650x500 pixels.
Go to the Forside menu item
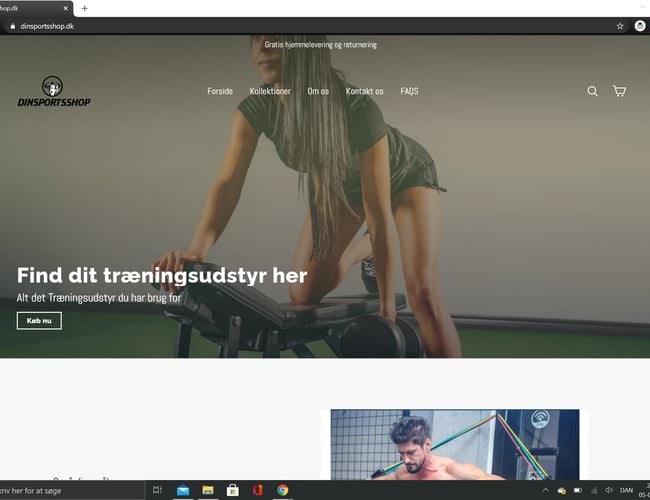click(x=220, y=91)
